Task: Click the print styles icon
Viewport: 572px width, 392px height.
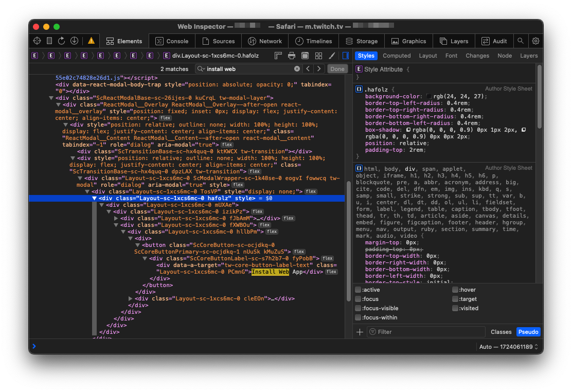Action: pos(292,56)
